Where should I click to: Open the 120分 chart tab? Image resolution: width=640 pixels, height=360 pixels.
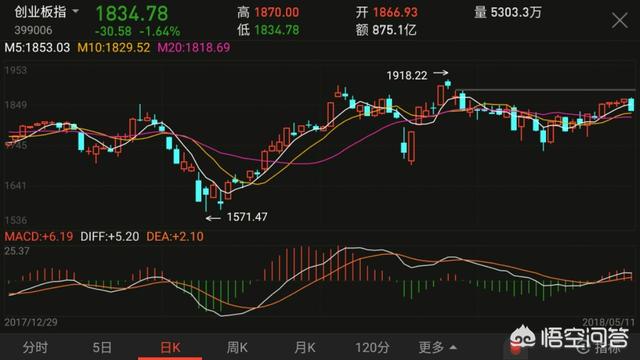pyautogui.click(x=372, y=347)
